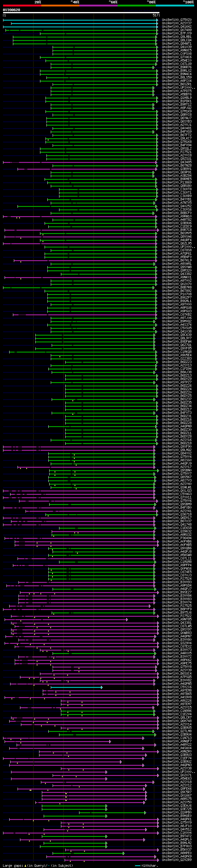Click hit label UniRef100_C0PS08
197x868 pixels.
tap(176, 54)
